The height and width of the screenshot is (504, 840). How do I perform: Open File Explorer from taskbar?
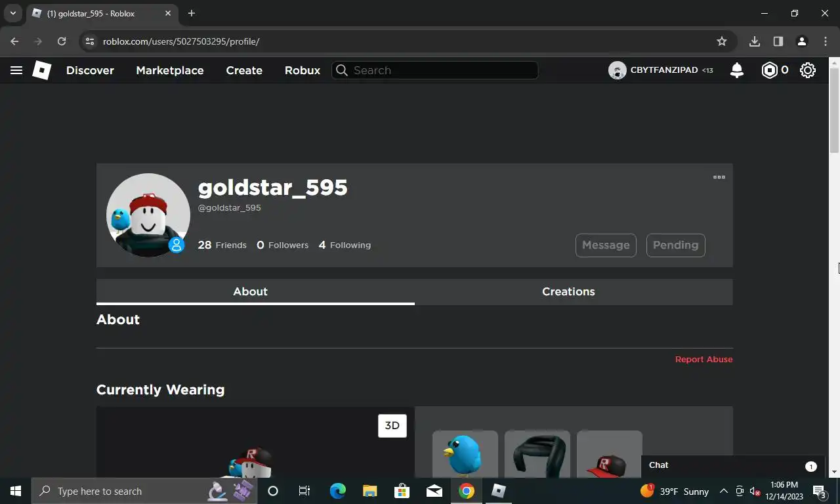[369, 491]
